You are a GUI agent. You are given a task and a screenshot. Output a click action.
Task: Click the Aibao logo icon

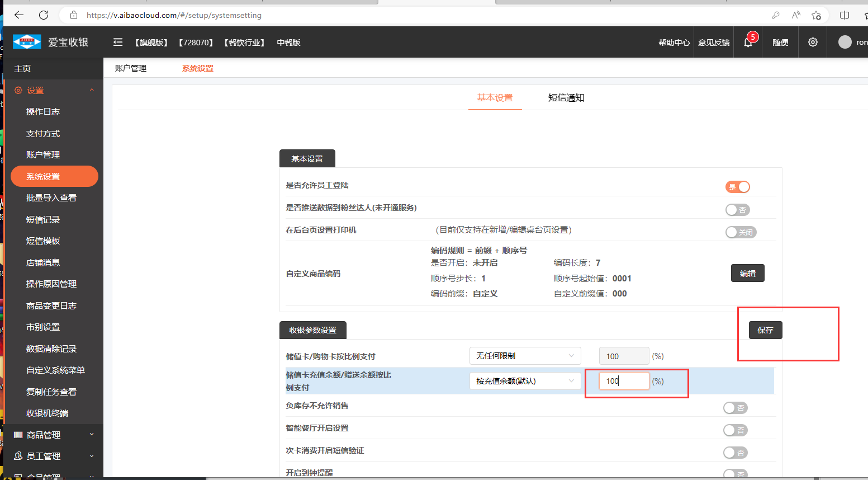27,42
